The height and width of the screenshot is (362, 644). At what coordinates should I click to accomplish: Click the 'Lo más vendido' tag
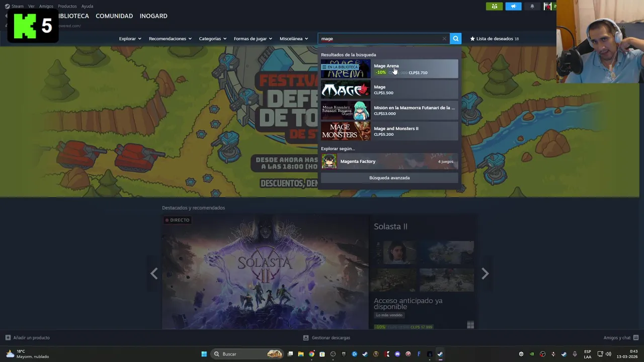(x=389, y=315)
